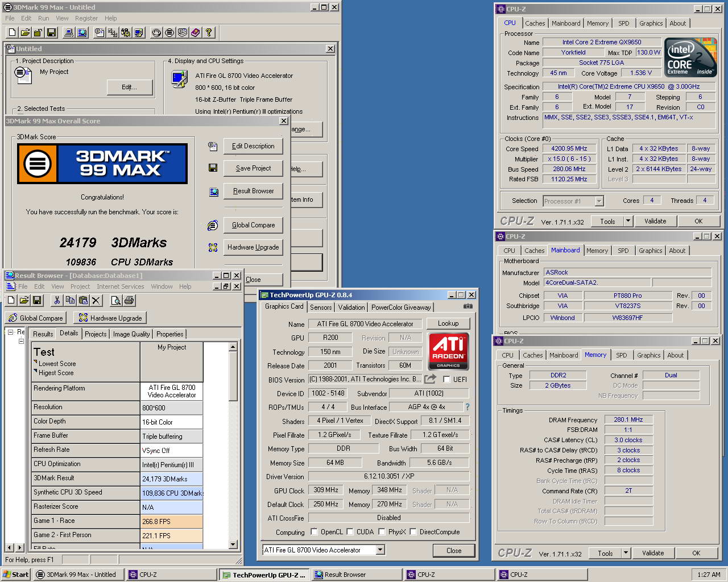Click Open folder icon in Result Browser toolbar
The width and height of the screenshot is (728, 582).
point(24,300)
